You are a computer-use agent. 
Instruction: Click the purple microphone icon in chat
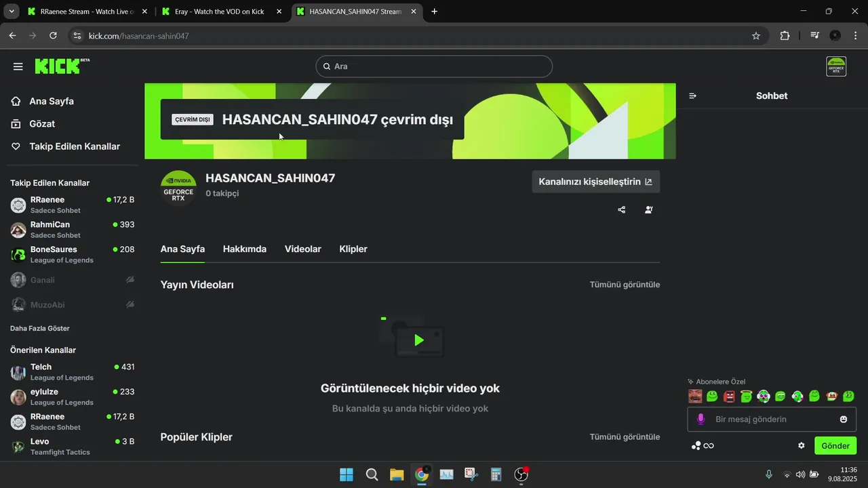pos(701,420)
